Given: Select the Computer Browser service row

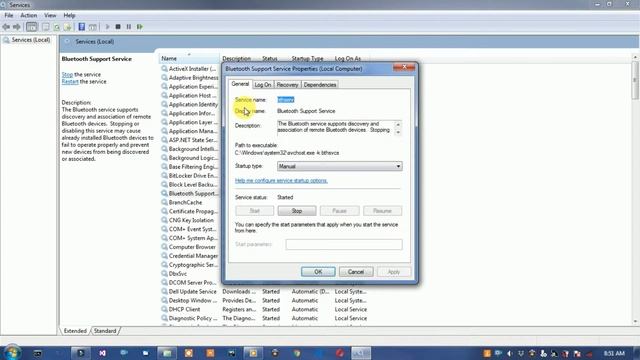Looking at the screenshot, I should (190, 247).
